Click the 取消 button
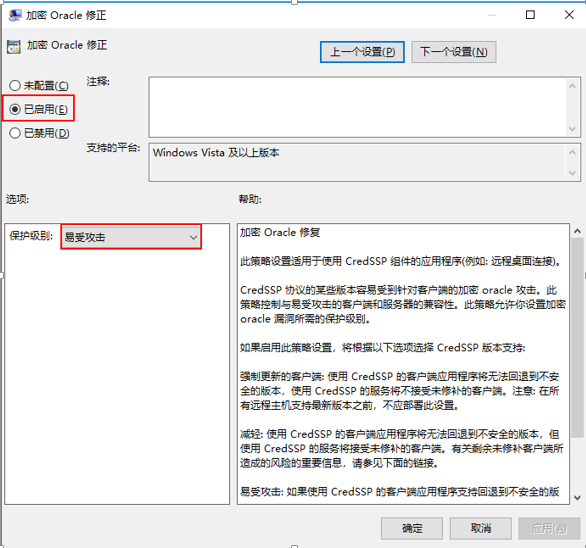Screen dimensions: 586x548 [481, 528]
